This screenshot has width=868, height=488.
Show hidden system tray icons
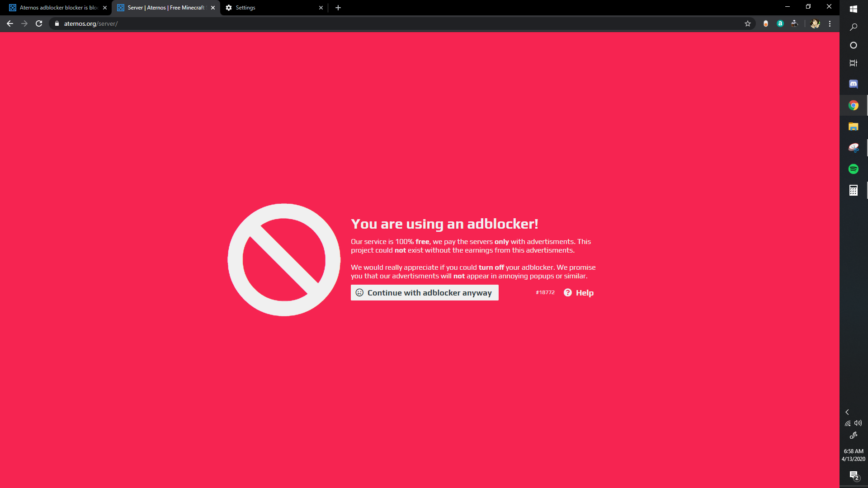pos(847,412)
